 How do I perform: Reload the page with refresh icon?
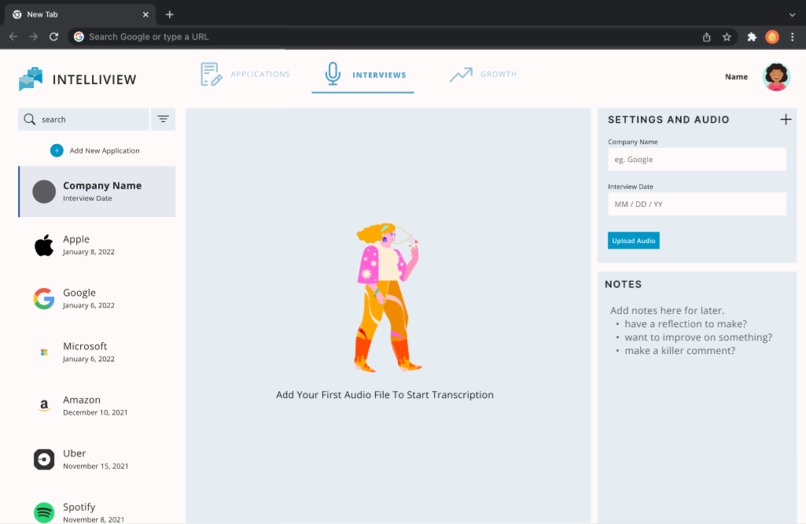tap(53, 37)
